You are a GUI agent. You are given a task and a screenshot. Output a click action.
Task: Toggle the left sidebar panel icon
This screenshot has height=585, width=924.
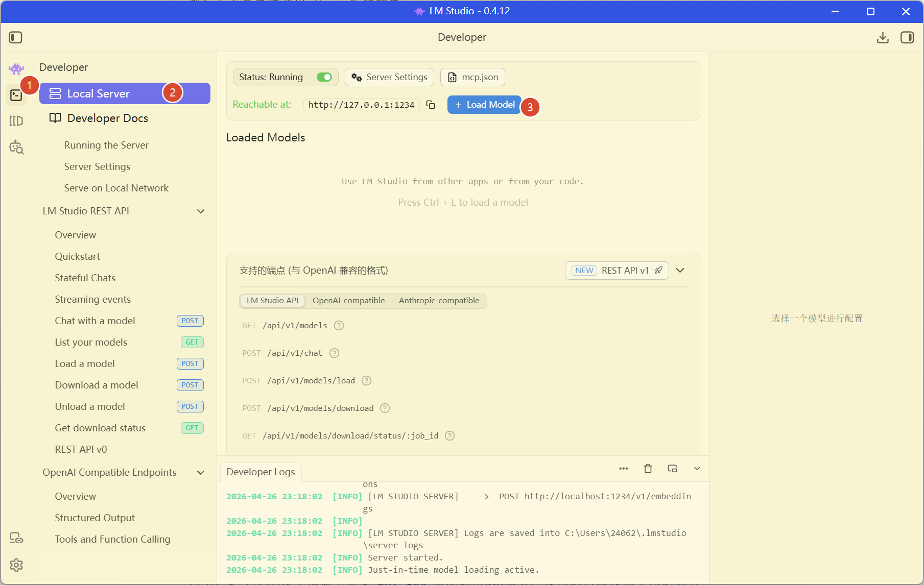pyautogui.click(x=15, y=37)
